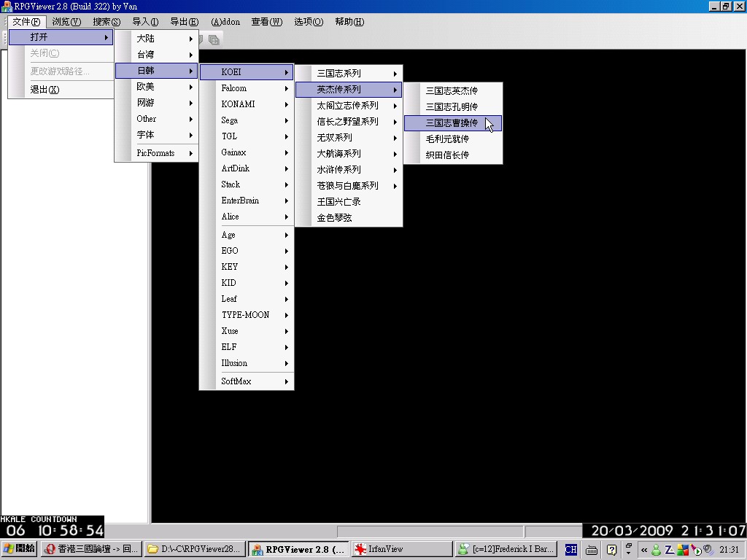Open the game 毛利元就传
The width and height of the screenshot is (747, 560).
click(x=453, y=139)
